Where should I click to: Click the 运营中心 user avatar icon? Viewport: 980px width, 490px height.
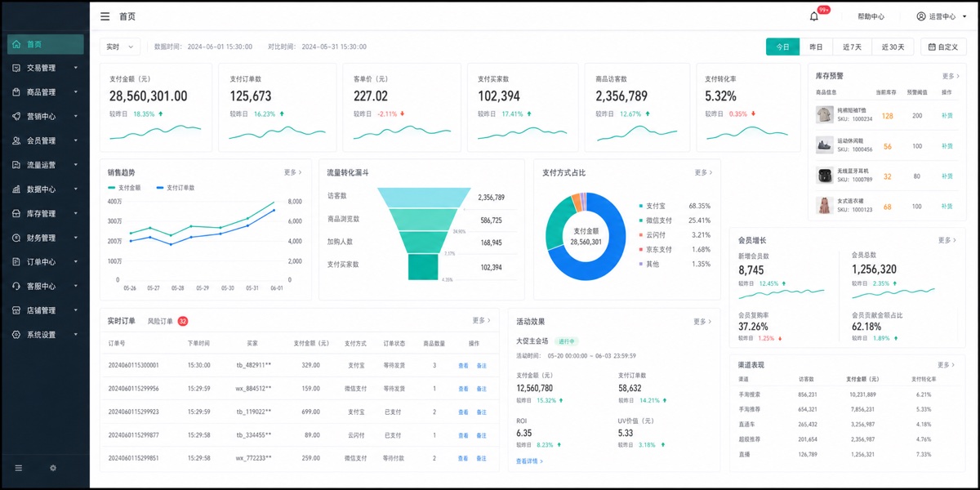coord(921,16)
